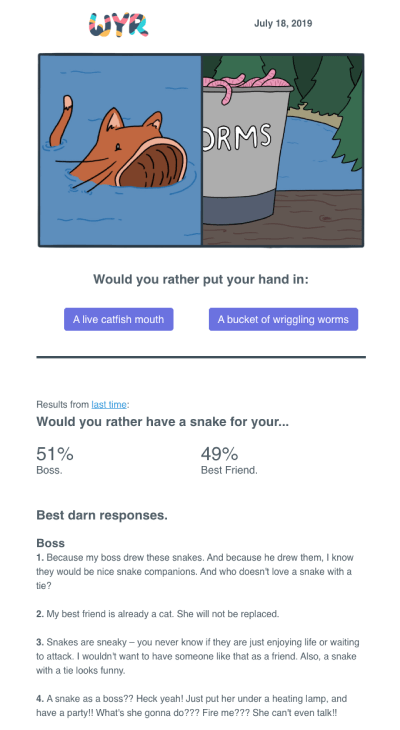Click the 'Would you rather put your hand in' heading
Viewport: 400px width, 730px height.
[201, 280]
